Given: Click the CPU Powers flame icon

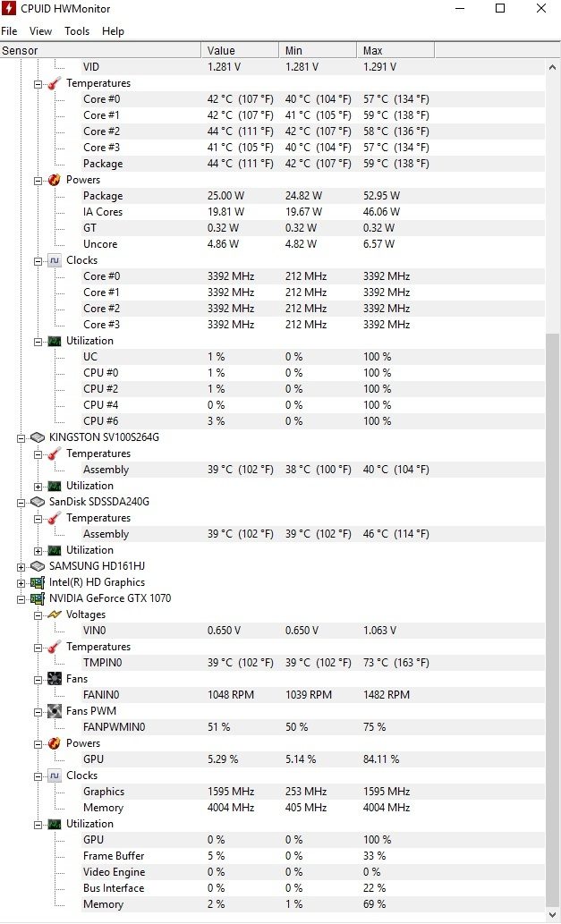Looking at the screenshot, I should point(55,180).
